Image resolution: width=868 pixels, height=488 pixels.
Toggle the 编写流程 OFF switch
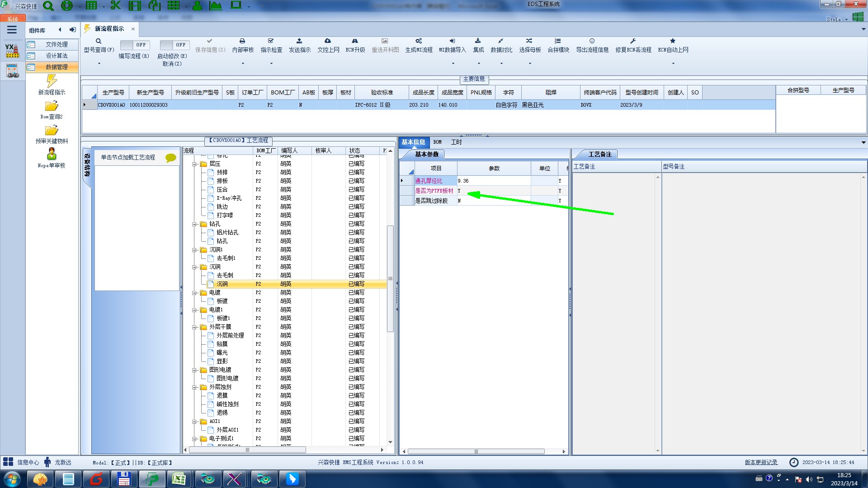[x=134, y=45]
